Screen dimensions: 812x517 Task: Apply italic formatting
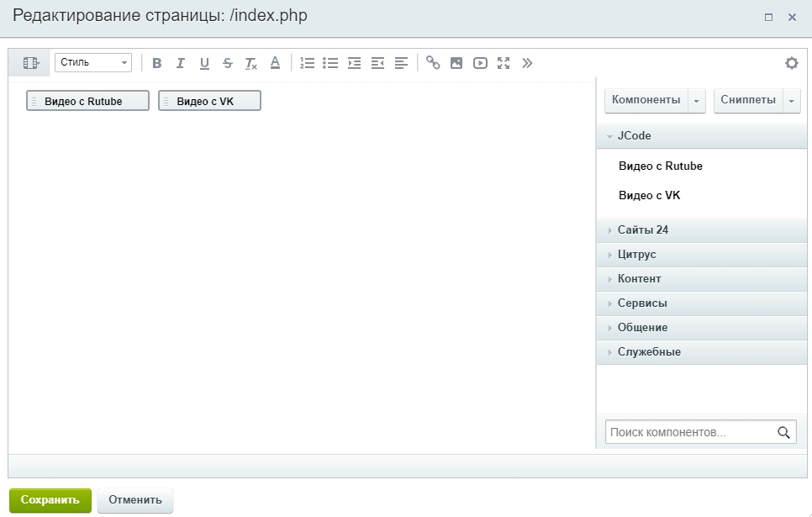point(180,63)
